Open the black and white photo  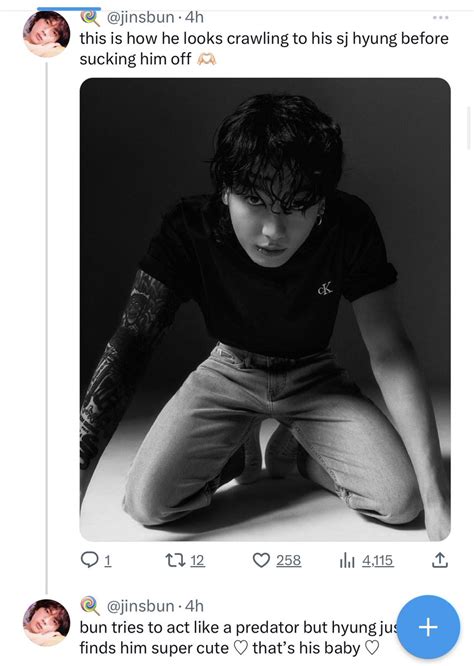pyautogui.click(x=265, y=309)
